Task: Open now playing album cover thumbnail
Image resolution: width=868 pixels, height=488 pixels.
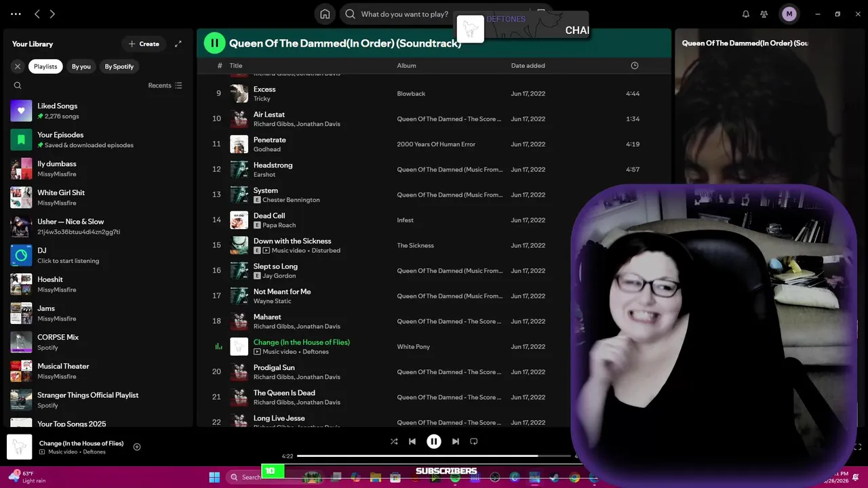Action: pos(20,447)
